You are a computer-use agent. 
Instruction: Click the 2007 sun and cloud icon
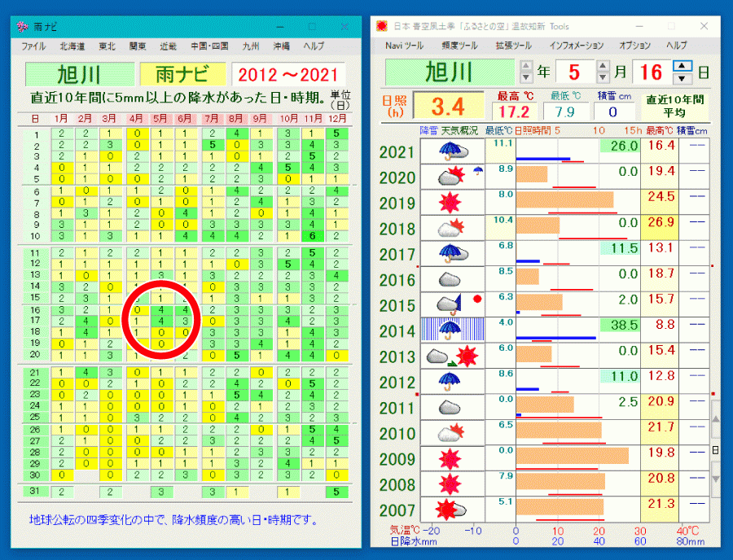pyautogui.click(x=450, y=510)
